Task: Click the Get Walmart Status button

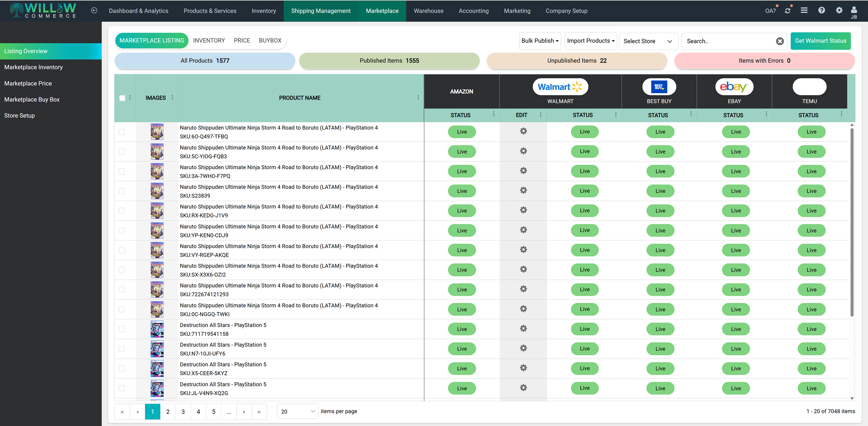Action: (820, 41)
